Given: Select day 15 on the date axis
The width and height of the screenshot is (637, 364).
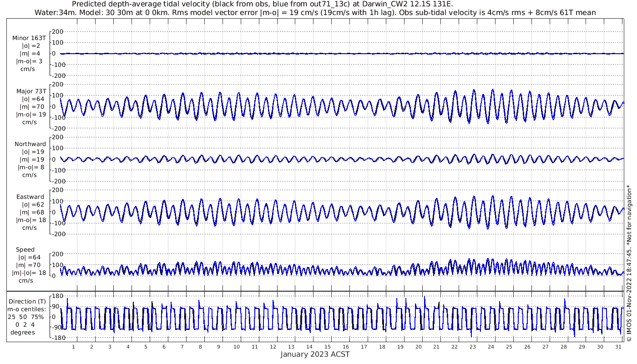Looking at the screenshot, I should click(x=328, y=347).
